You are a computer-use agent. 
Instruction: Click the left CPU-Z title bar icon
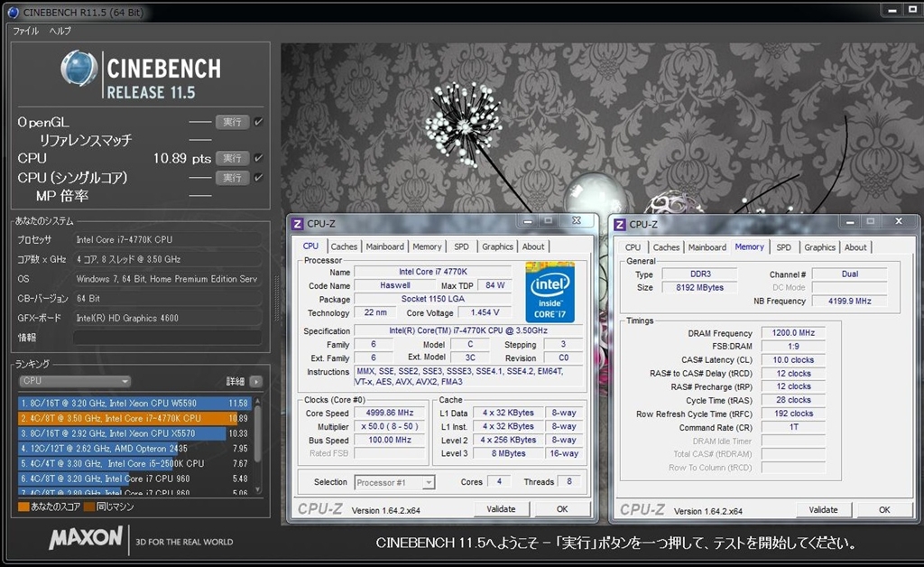[298, 224]
